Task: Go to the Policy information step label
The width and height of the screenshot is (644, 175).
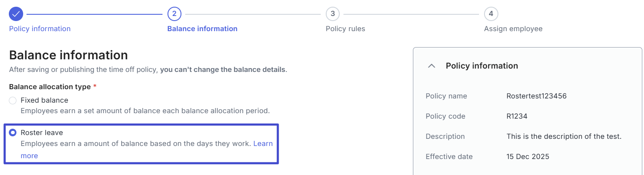Action: [40, 29]
